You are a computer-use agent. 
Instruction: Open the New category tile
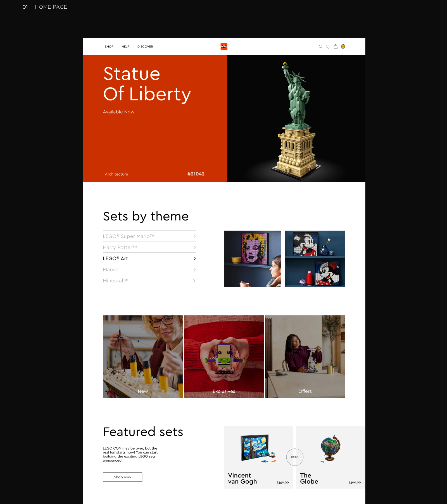click(143, 356)
